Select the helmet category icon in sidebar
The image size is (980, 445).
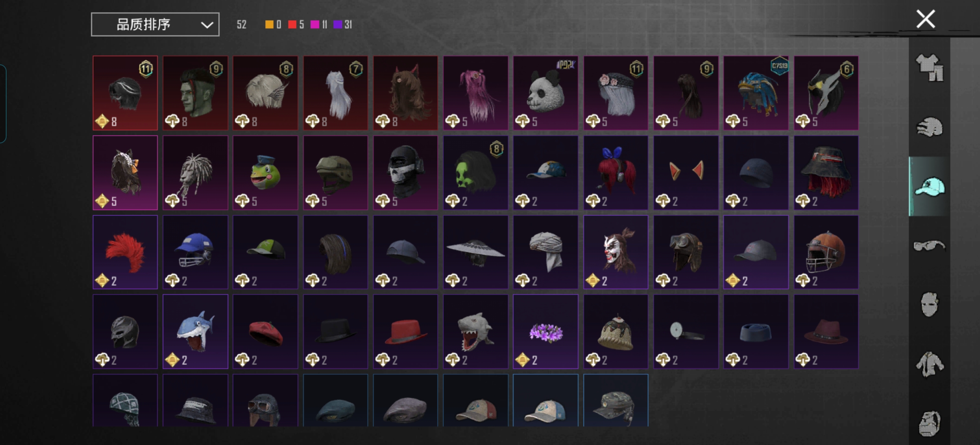click(x=930, y=127)
